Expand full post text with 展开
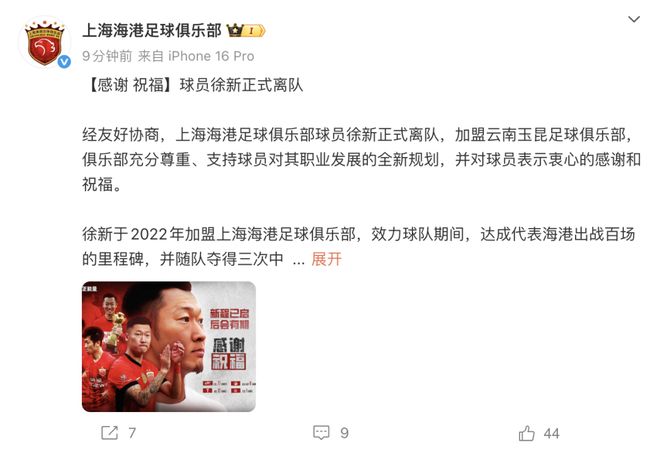The height and width of the screenshot is (453, 660). point(326,259)
